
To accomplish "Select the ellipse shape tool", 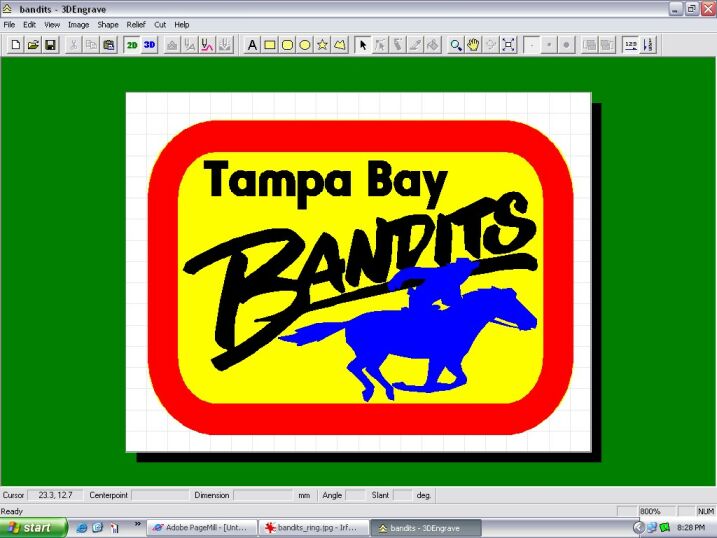I will pyautogui.click(x=305, y=45).
